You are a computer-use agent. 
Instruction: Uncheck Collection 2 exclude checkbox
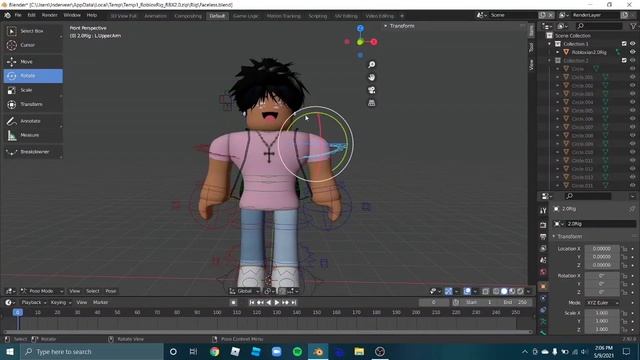pyautogui.click(x=624, y=60)
